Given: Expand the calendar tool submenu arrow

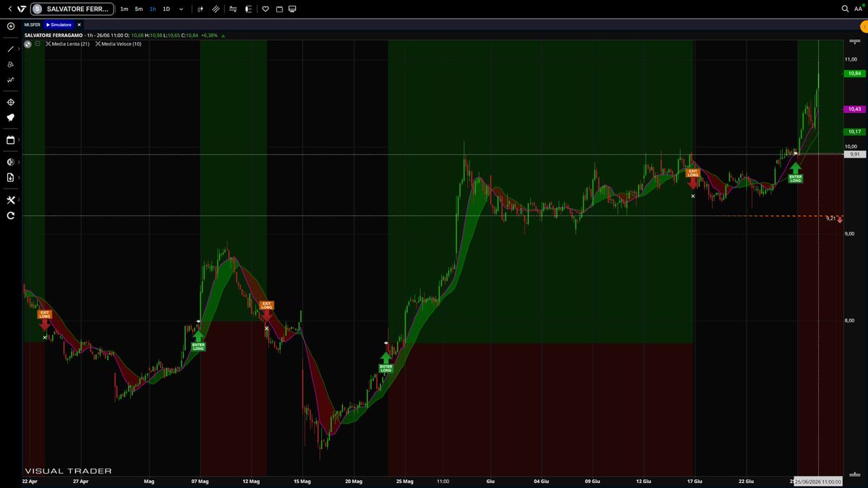Looking at the screenshot, I should pos(18,140).
